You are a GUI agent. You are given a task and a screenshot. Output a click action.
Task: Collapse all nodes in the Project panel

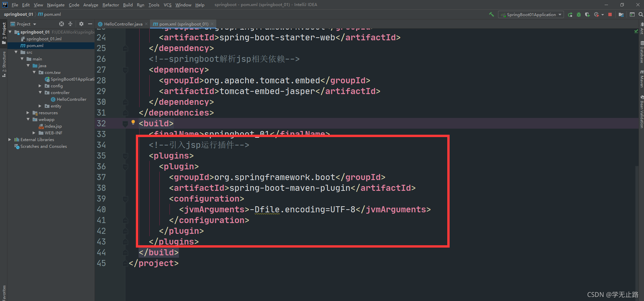70,24
